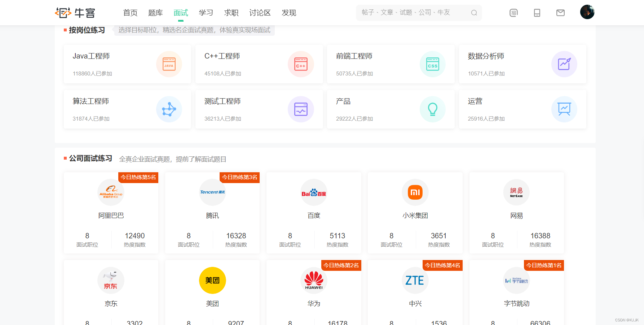
Task: Click 118860人已参加 under Java工程师
Action: coord(92,73)
